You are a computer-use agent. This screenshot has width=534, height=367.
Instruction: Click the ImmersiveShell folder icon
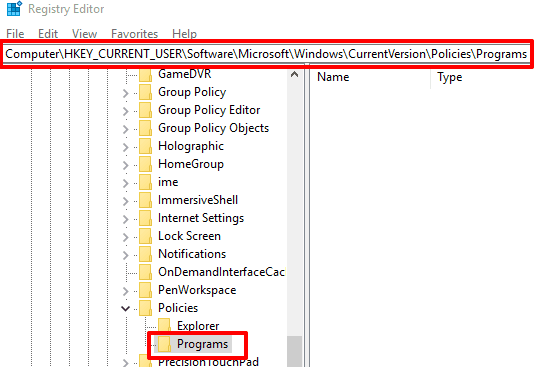[x=145, y=200]
